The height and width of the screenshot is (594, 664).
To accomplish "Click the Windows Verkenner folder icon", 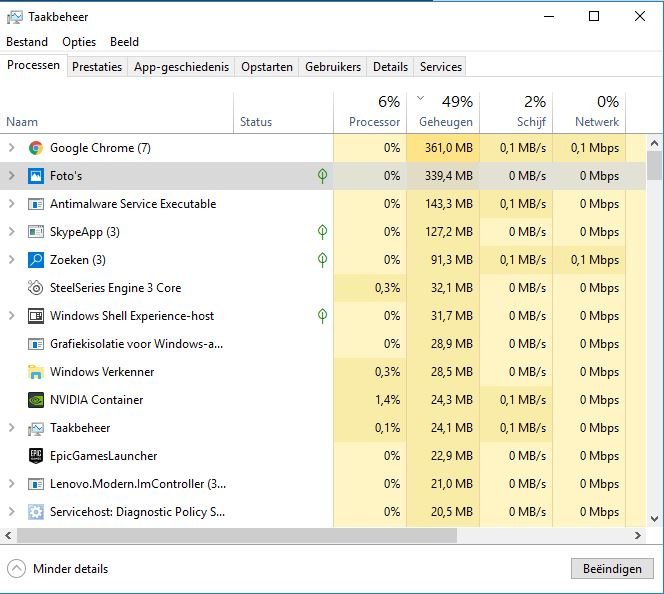I will tap(36, 372).
